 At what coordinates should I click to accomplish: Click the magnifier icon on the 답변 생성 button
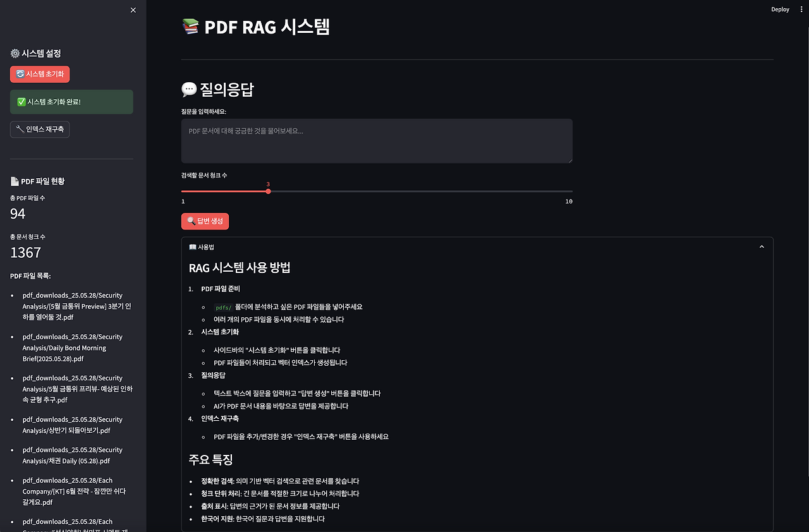click(x=190, y=221)
